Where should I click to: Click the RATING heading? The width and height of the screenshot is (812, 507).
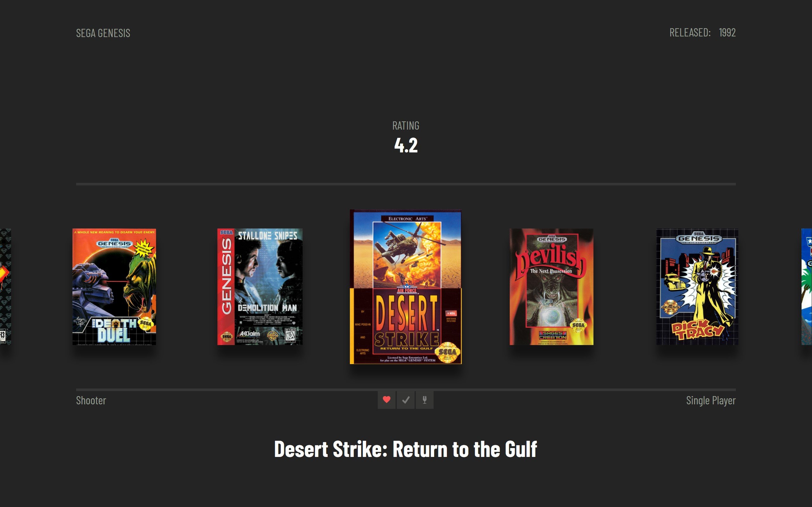point(406,125)
